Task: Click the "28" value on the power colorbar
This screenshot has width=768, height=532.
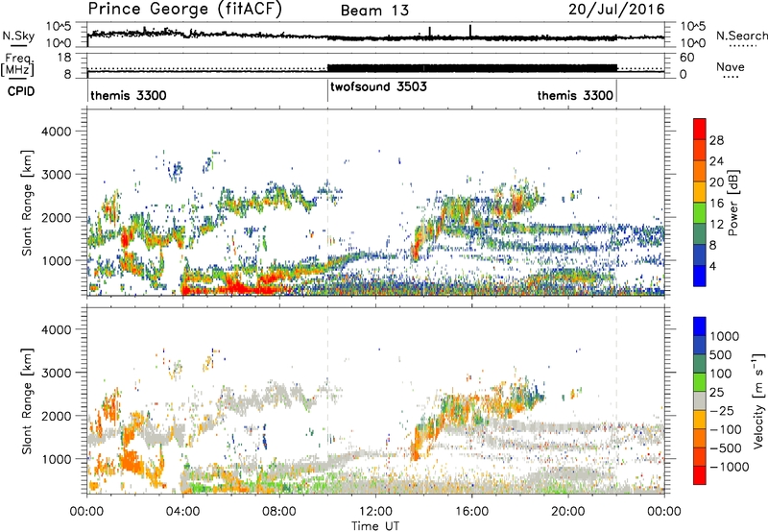Action: [x=716, y=140]
